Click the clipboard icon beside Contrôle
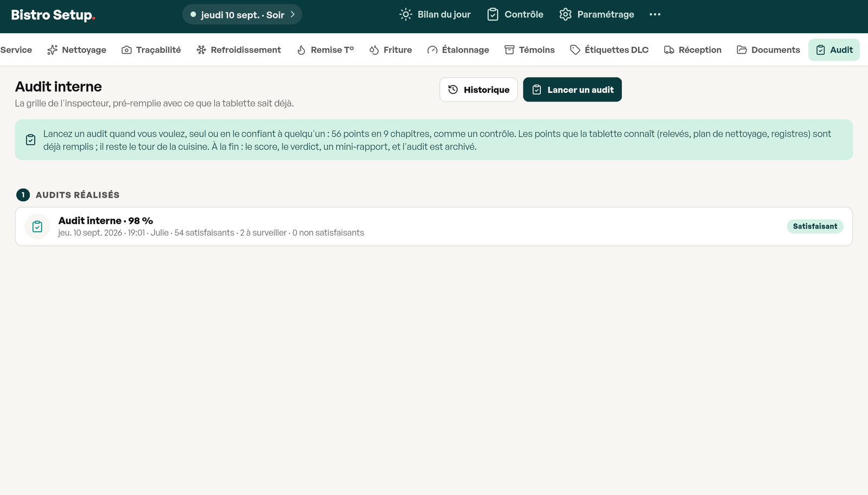 point(493,15)
